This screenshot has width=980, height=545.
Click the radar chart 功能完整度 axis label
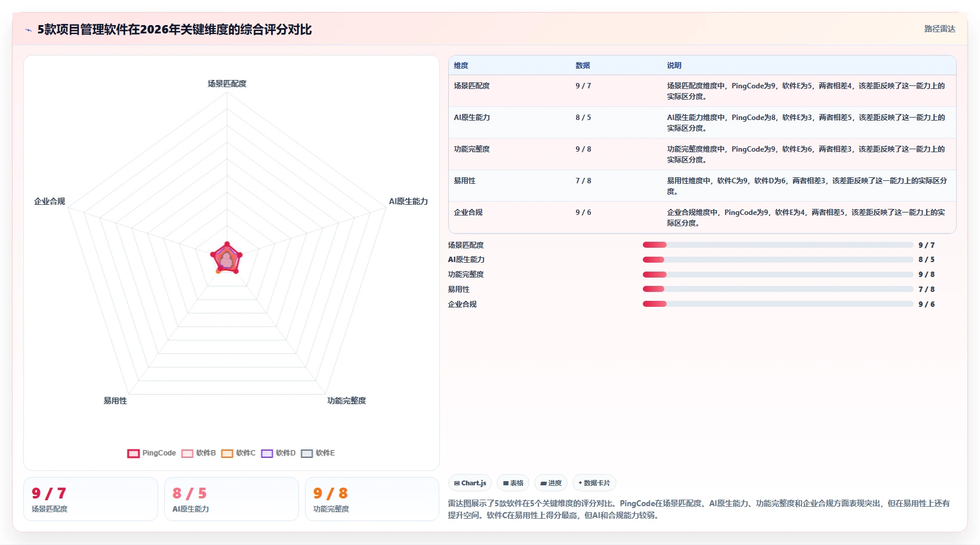click(346, 401)
